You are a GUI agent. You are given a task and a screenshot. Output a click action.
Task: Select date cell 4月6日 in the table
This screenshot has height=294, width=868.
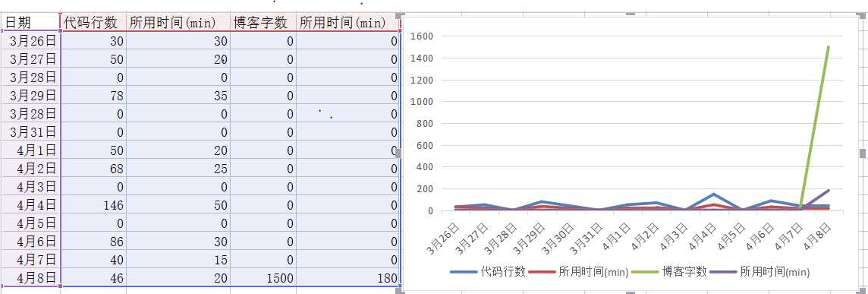click(30, 242)
